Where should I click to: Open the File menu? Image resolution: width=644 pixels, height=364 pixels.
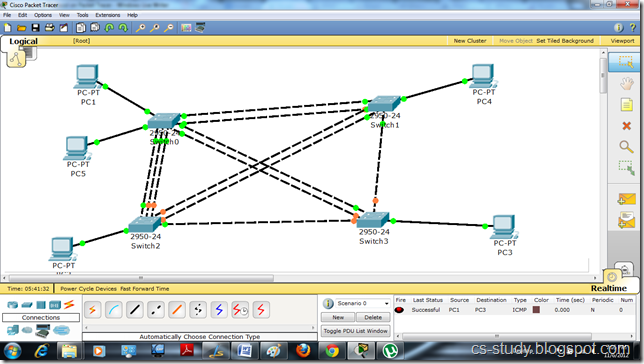coord(7,15)
